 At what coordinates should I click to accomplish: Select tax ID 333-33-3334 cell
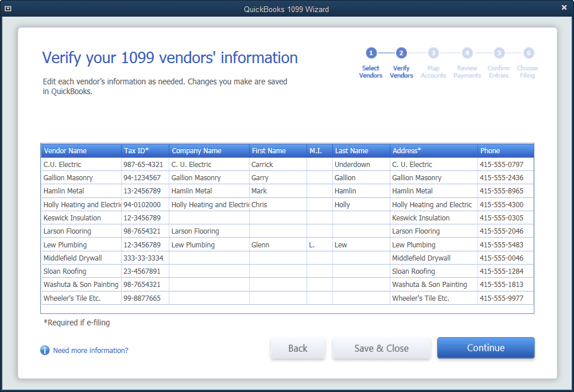tap(145, 258)
